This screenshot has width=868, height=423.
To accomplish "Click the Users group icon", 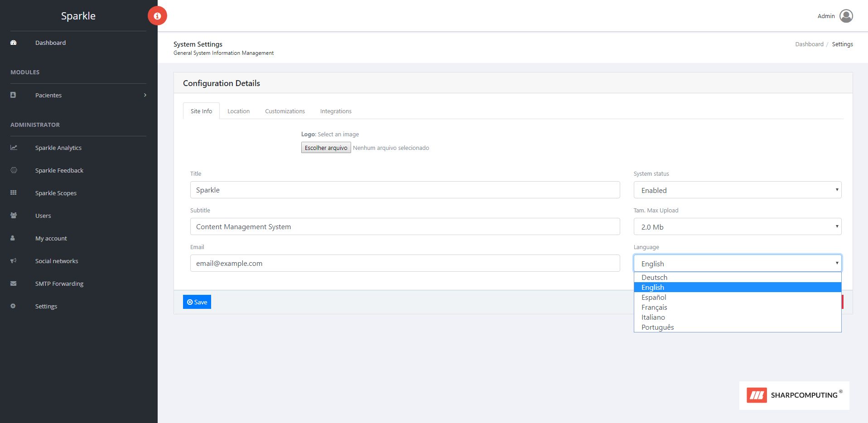I will (x=14, y=216).
